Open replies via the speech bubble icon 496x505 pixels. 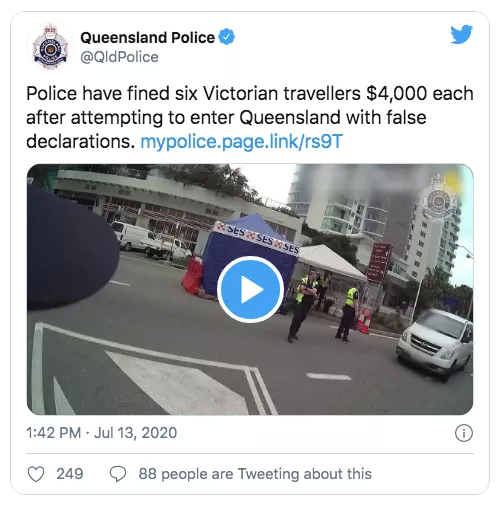[x=118, y=474]
